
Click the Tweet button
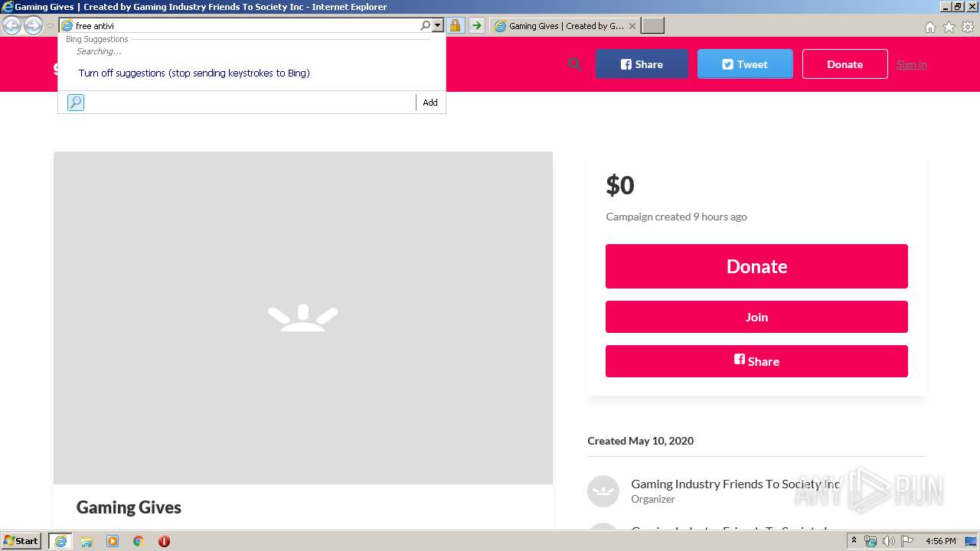[745, 64]
